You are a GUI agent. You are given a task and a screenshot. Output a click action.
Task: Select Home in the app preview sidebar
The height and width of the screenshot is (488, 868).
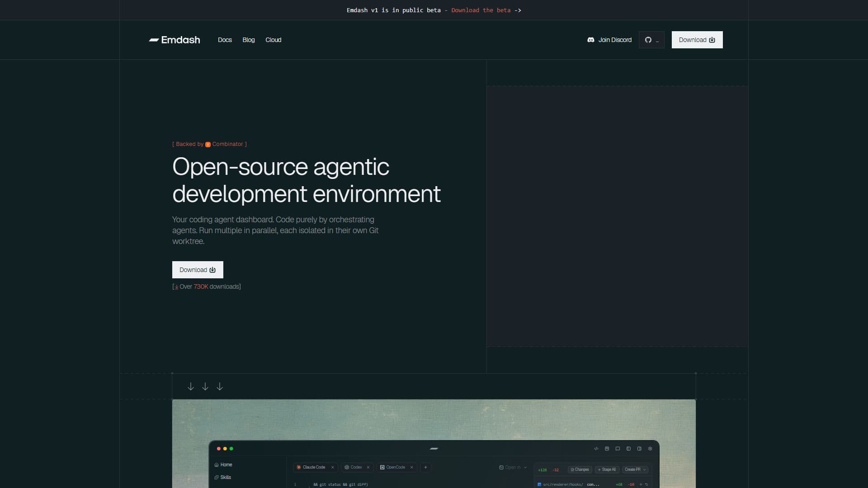pyautogui.click(x=223, y=465)
